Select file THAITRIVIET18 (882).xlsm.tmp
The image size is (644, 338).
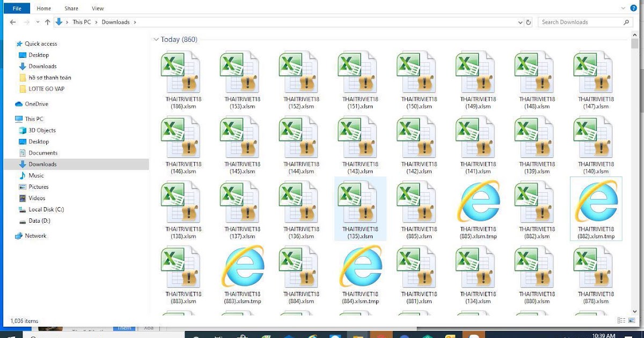(x=596, y=209)
